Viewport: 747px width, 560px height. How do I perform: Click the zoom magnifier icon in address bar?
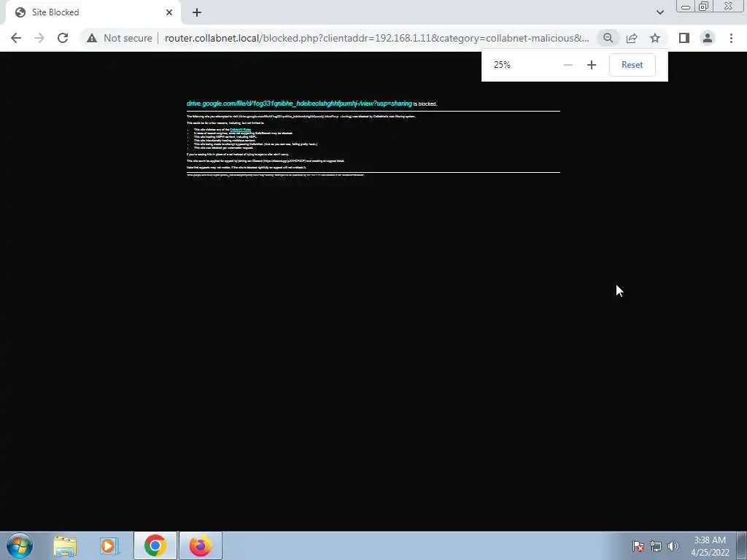click(608, 38)
